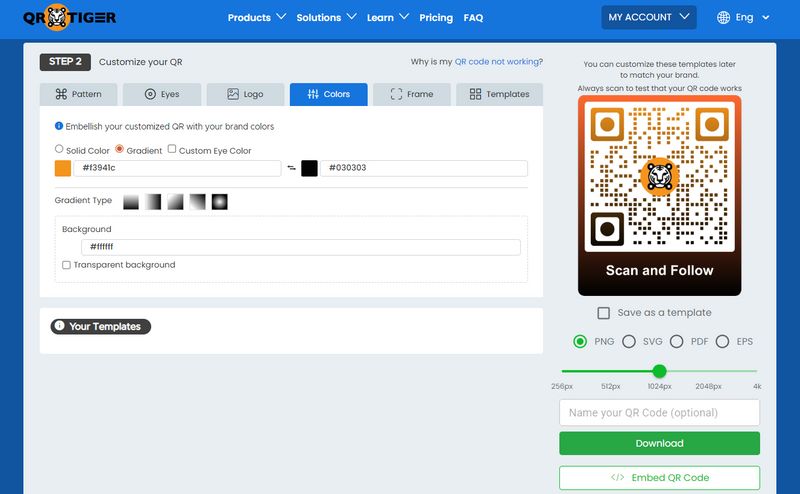
Task: Click the info icon beside Your Templates
Action: point(59,326)
